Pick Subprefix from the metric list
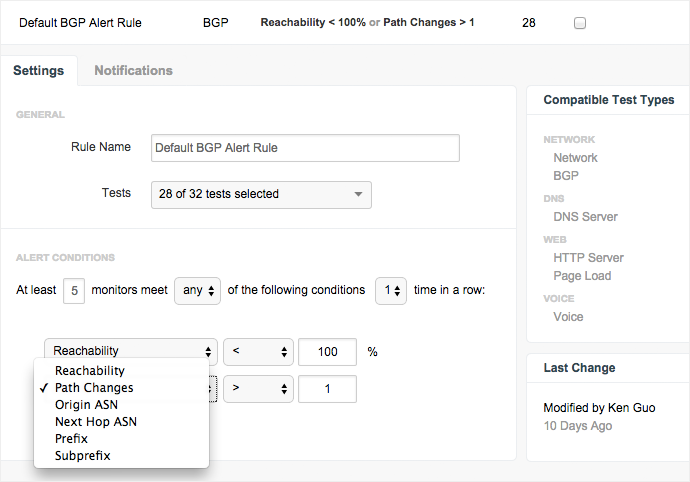Screen dimensions: 690x482 tap(82, 455)
